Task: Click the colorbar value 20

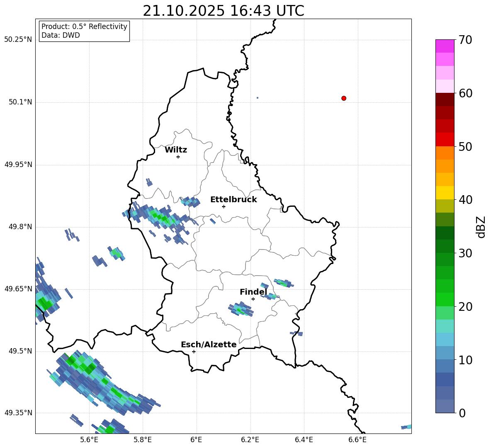Action: [x=465, y=306]
